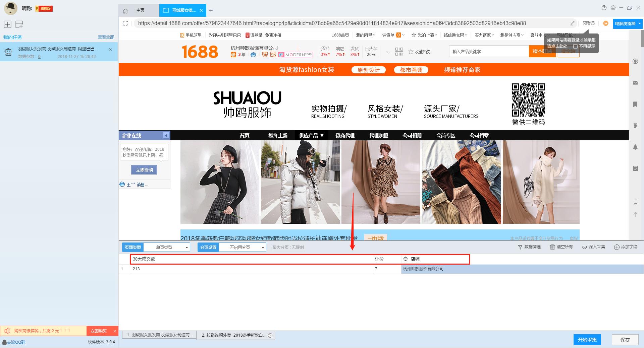Expand the 诚信通官网 menu

tap(455, 35)
